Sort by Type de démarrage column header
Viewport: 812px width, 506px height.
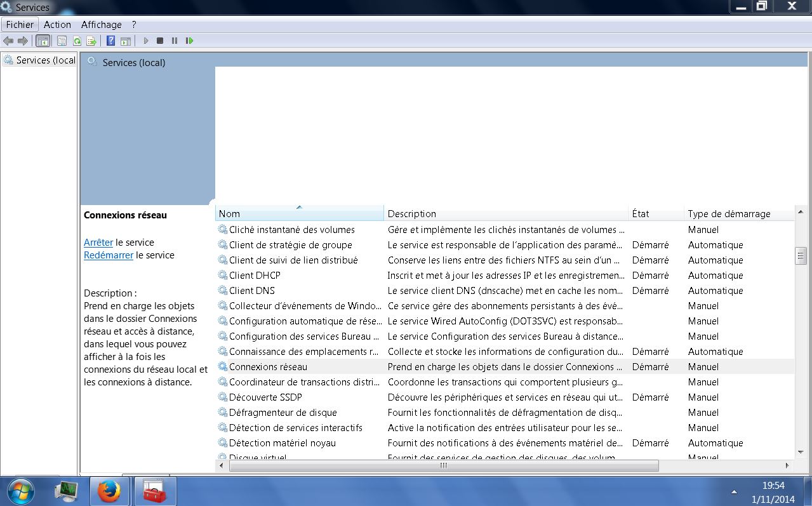coord(739,213)
